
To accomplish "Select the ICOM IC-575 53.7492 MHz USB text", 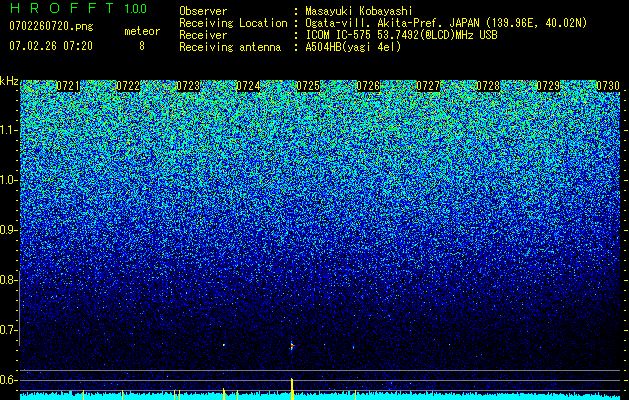I will [x=402, y=35].
